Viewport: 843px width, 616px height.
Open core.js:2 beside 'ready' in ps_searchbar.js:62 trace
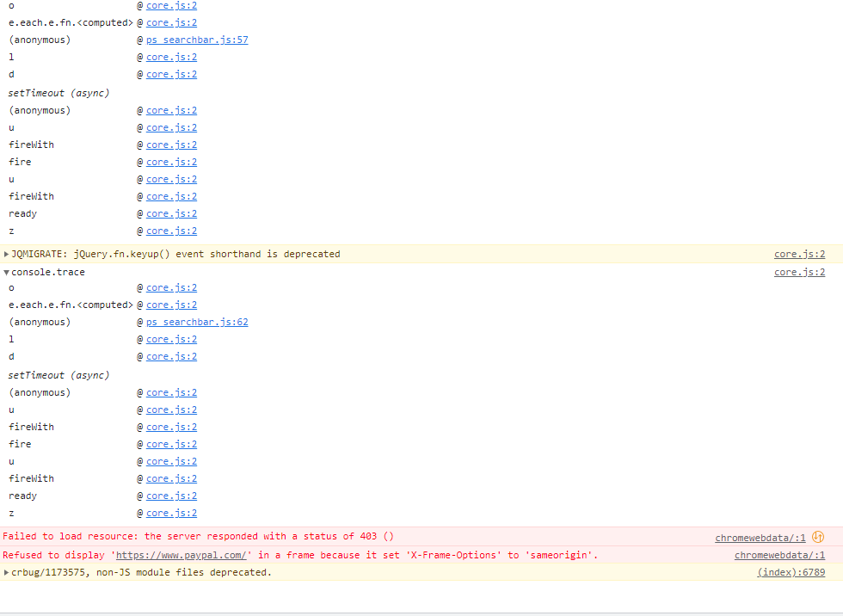[x=171, y=496]
